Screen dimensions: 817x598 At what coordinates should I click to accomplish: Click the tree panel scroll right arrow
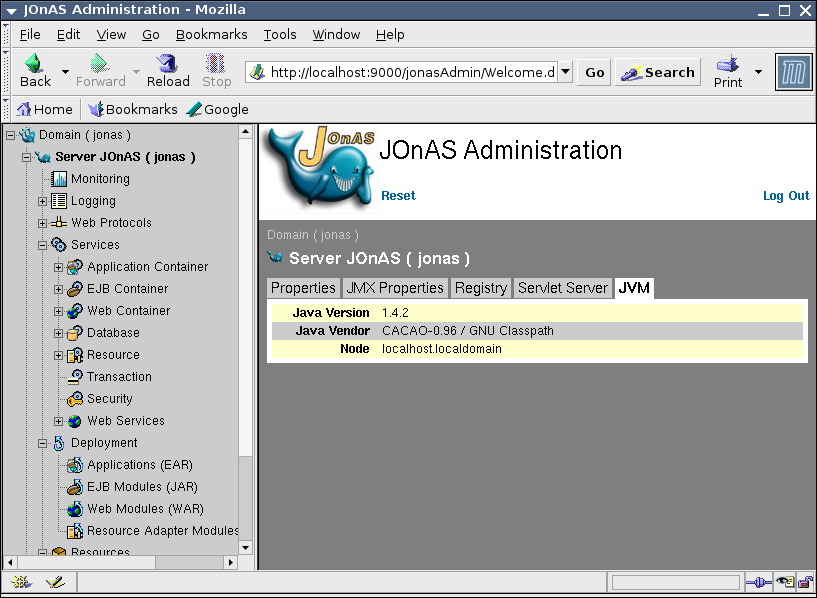click(x=232, y=563)
